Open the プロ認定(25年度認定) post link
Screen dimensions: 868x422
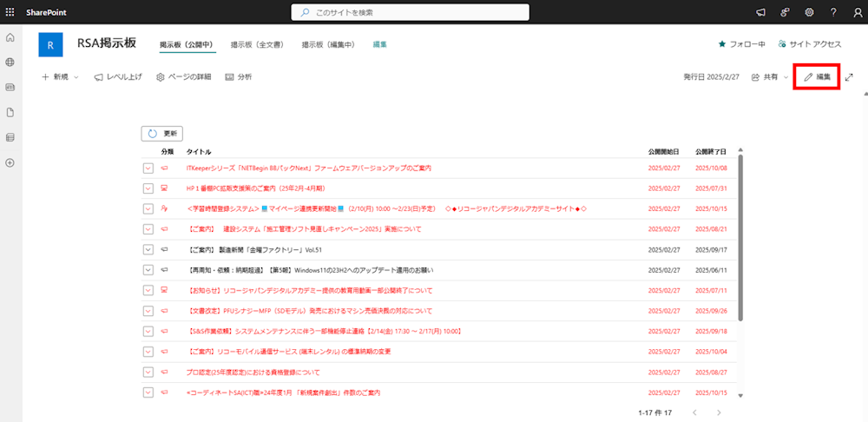coord(253,373)
